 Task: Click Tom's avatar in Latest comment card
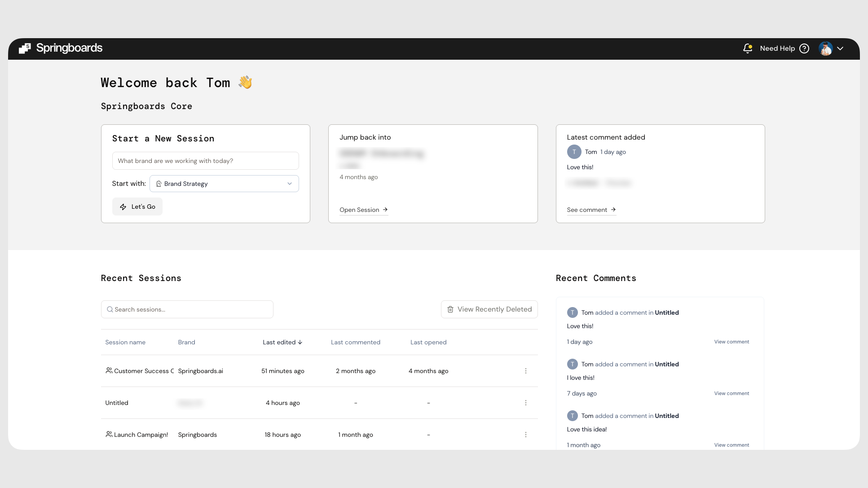pos(574,152)
